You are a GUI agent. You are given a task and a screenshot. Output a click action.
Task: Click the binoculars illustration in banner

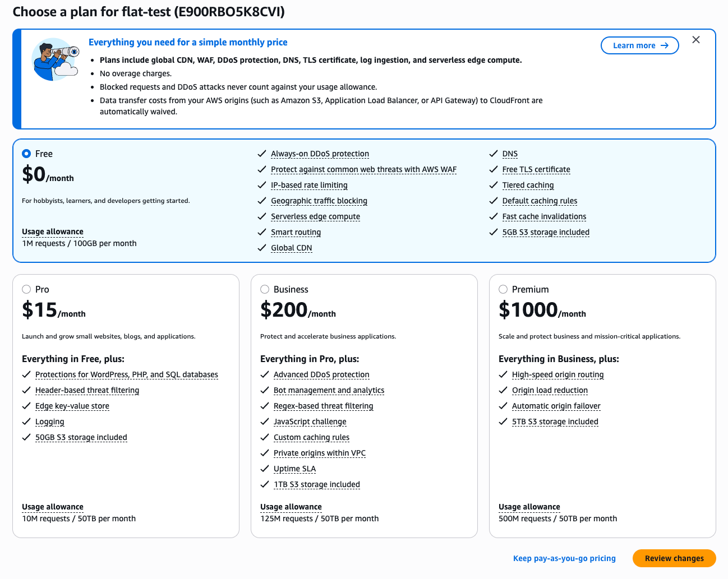click(56, 59)
